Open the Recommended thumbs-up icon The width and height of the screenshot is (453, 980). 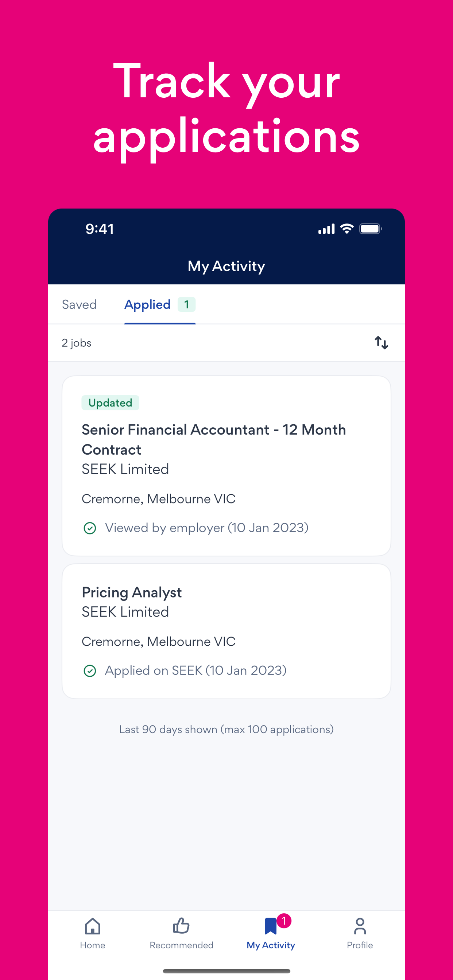coord(181,926)
